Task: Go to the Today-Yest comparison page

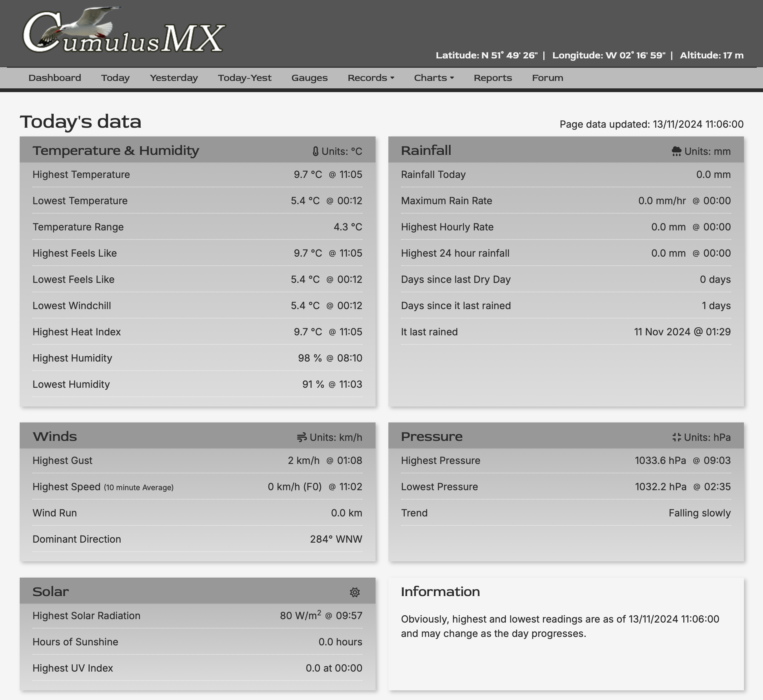Action: coord(244,78)
